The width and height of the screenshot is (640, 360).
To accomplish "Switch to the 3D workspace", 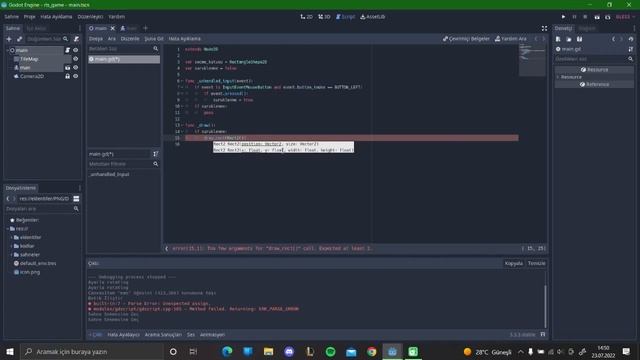I will click(324, 17).
